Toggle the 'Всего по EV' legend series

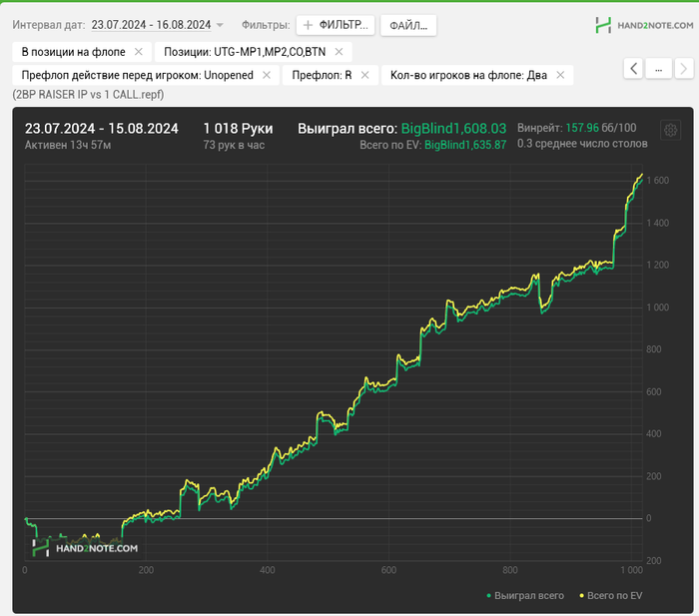(x=610, y=596)
